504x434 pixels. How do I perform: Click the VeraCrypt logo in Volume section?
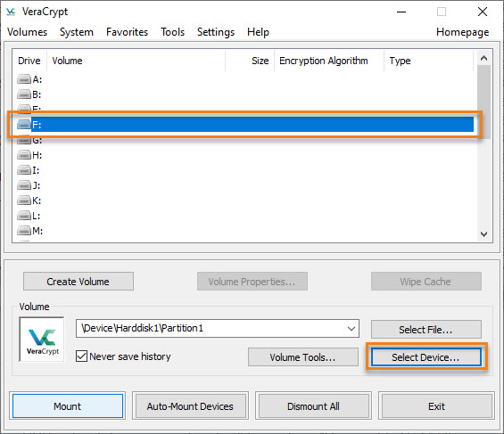pyautogui.click(x=42, y=340)
